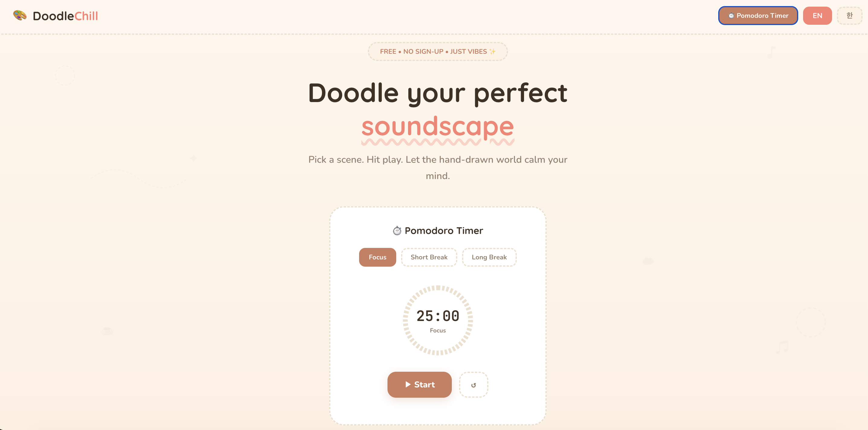This screenshot has height=430, width=868.
Task: Start the 25 minute focus timer
Action: pos(420,384)
